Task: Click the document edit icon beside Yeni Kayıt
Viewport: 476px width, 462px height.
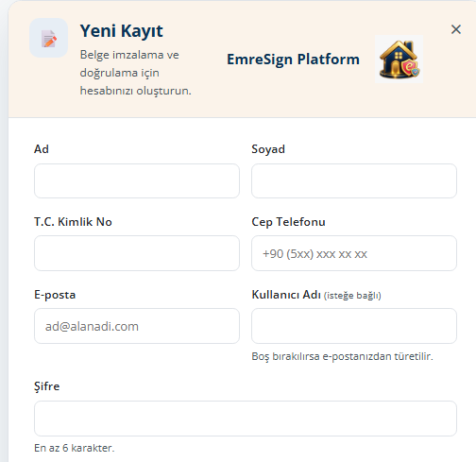Action: pos(49,38)
